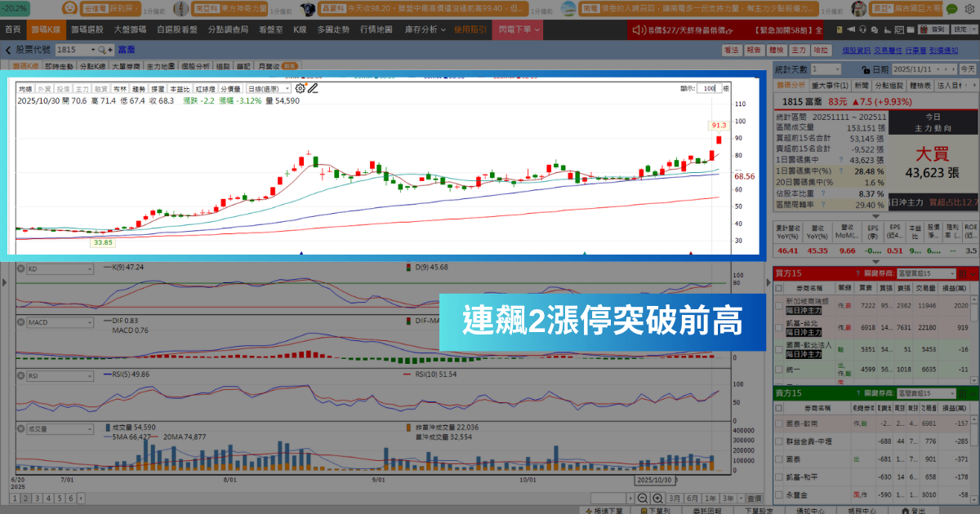Click the speaker announcement icon
This screenshot has width=980, height=514.
click(x=637, y=29)
